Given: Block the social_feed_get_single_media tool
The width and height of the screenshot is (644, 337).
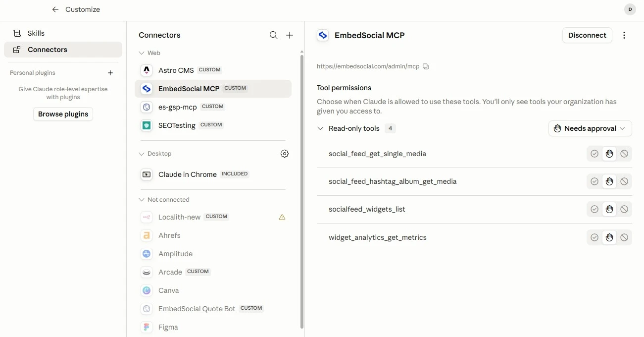Looking at the screenshot, I should [x=624, y=154].
